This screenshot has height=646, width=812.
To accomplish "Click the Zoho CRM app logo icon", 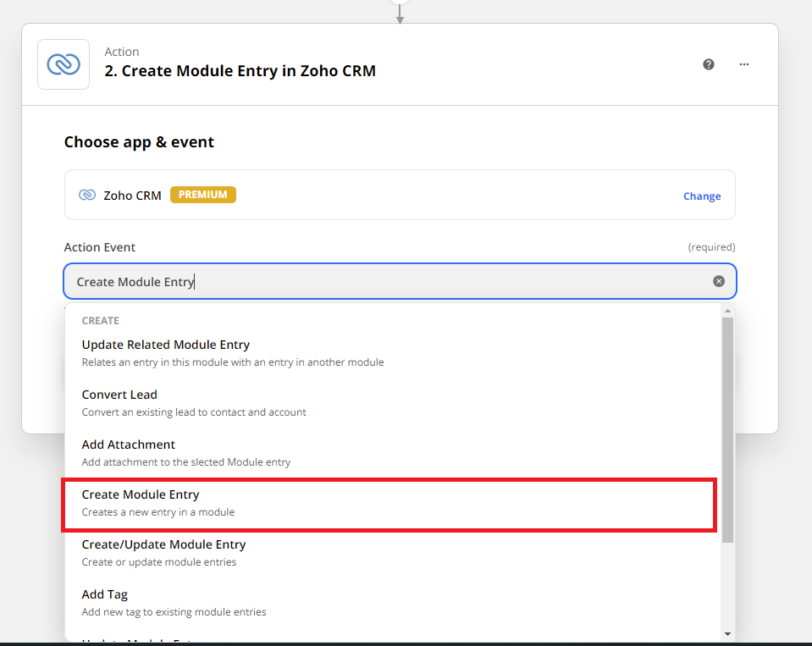I will coord(64,64).
